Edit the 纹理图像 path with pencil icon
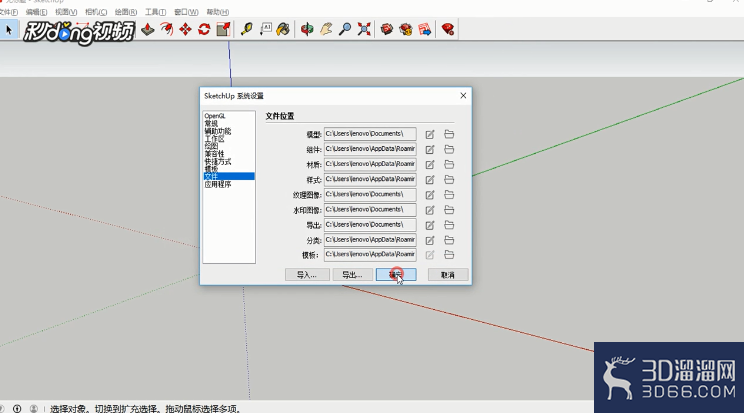This screenshot has height=413, width=744. point(430,195)
